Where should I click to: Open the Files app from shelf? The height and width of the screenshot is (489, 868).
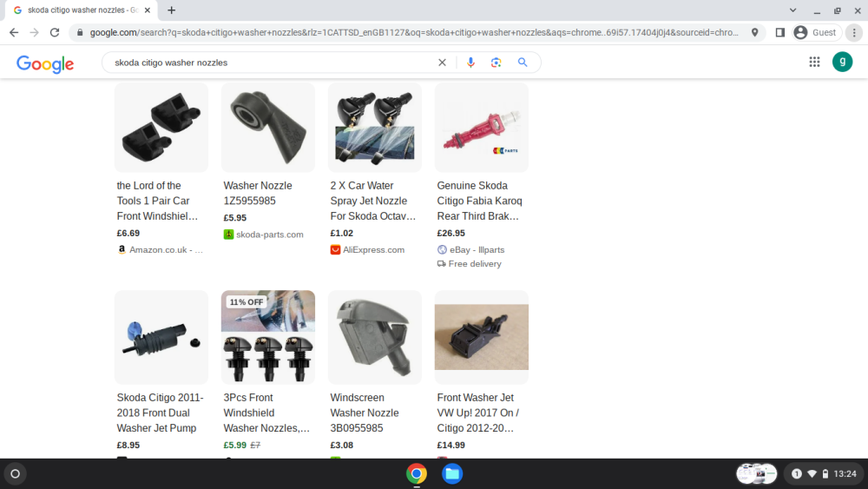coord(452,474)
